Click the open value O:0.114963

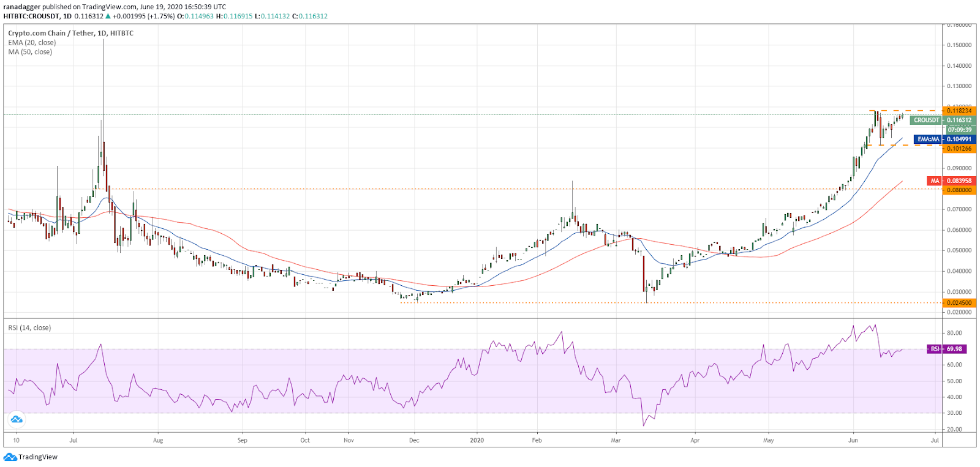click(195, 17)
